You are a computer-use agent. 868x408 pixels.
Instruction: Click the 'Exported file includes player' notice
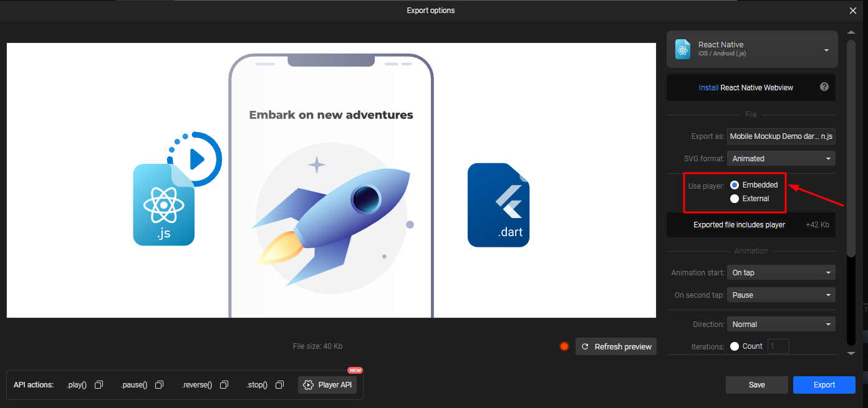tap(740, 225)
